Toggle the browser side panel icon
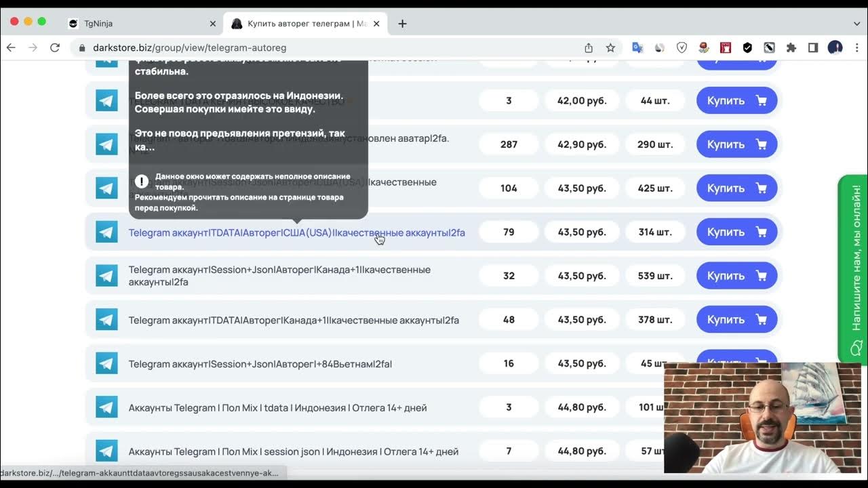This screenshot has width=868, height=488. (x=813, y=47)
